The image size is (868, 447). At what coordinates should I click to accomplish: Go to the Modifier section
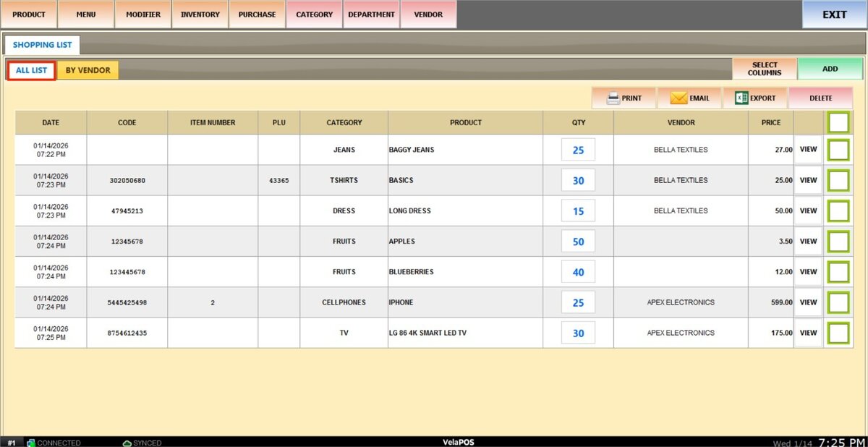coord(143,14)
